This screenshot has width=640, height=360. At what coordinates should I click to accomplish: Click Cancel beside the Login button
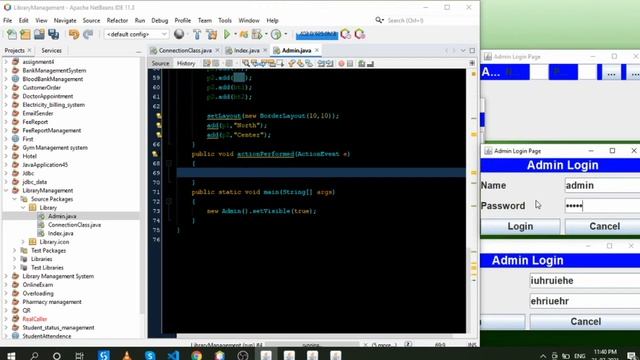pyautogui.click(x=603, y=226)
